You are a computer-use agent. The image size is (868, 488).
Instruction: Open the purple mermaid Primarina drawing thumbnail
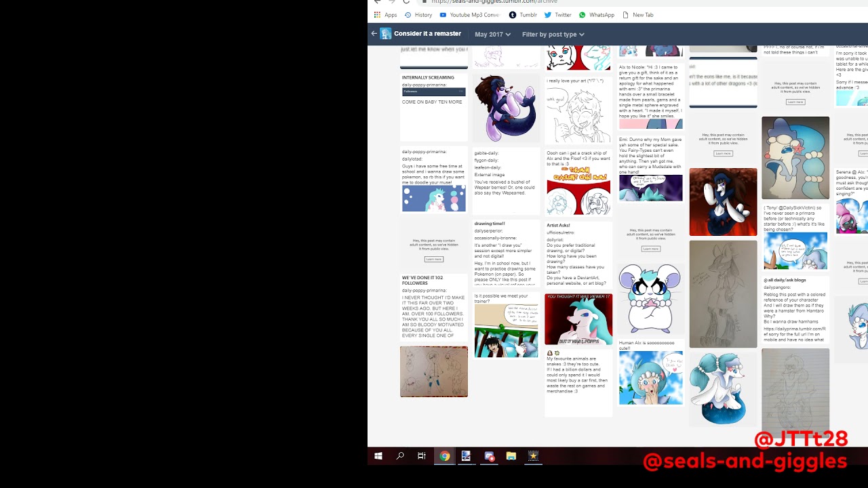[x=505, y=107]
